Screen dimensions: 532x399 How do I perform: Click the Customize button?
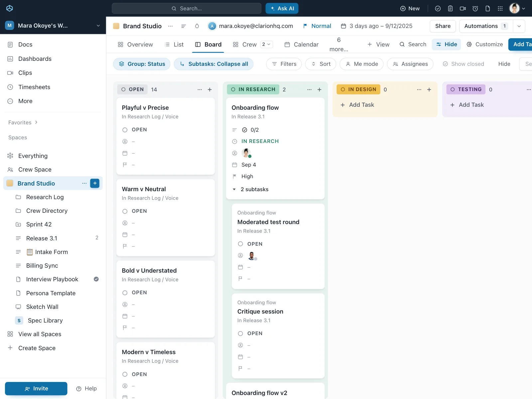pyautogui.click(x=485, y=44)
